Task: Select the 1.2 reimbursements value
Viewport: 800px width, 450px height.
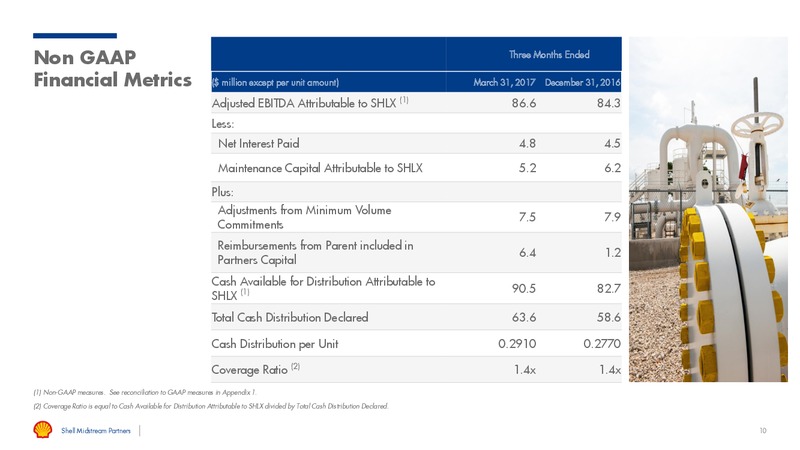Action: [613, 253]
